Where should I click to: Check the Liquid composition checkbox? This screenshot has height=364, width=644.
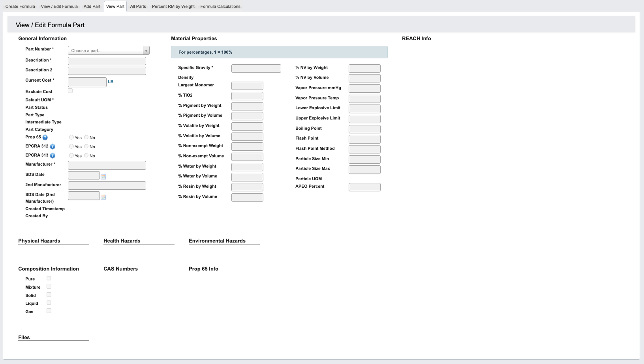(x=49, y=303)
